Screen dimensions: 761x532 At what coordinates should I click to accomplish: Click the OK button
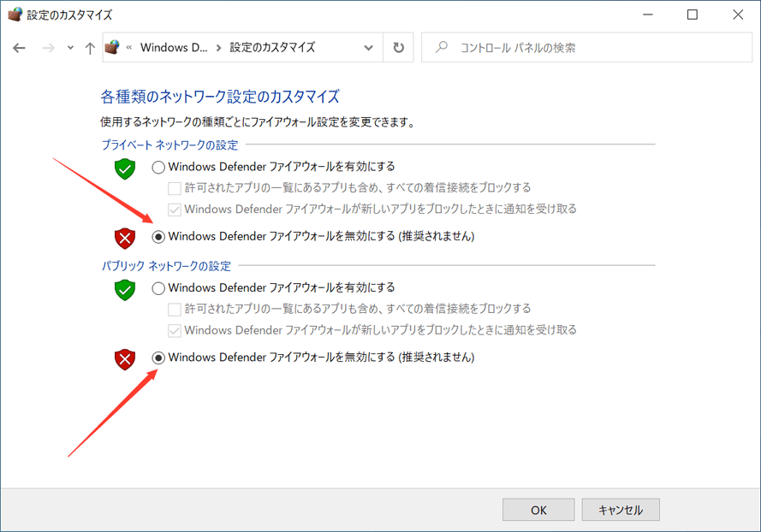[538, 510]
